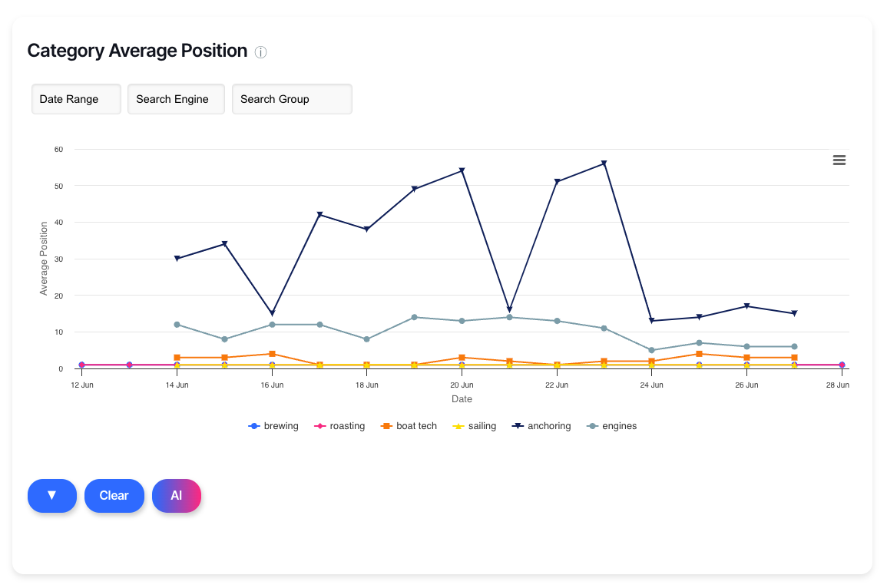Toggle the sailing series legend item
Image resolution: width=887 pixels, height=588 pixels.
475,426
